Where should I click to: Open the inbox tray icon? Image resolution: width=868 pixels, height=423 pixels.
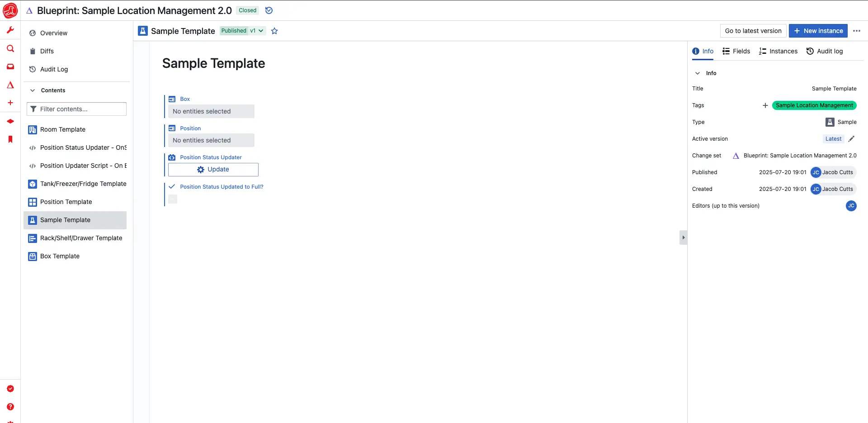tap(10, 67)
